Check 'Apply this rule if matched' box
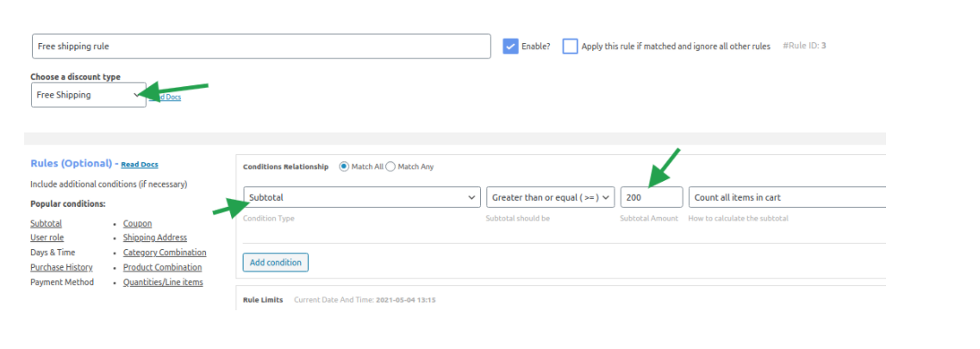The width and height of the screenshot is (980, 349). (x=570, y=47)
